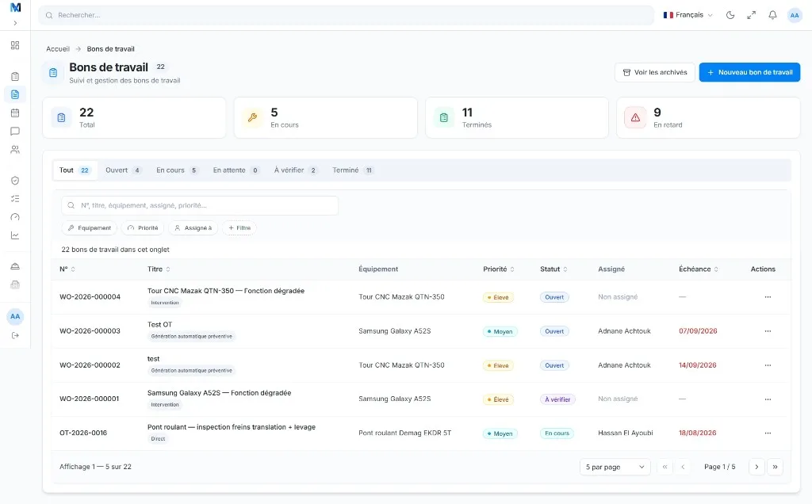
Task: Switch to the Terminé tab
Action: (x=353, y=170)
